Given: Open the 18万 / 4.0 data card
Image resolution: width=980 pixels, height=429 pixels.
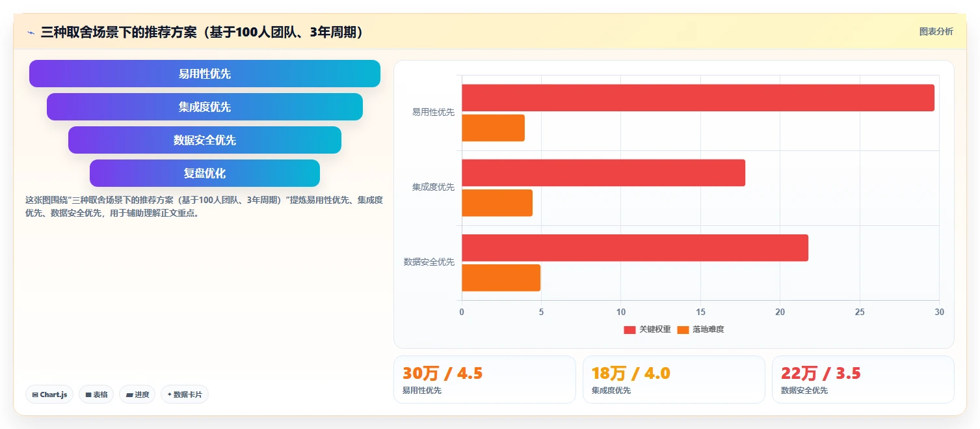Looking at the screenshot, I should point(674,380).
